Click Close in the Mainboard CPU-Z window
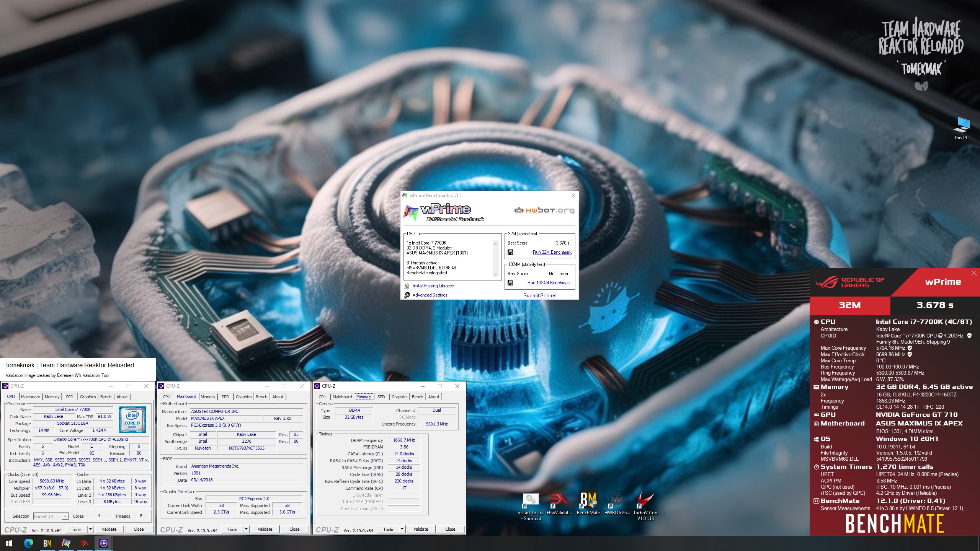Viewport: 980px width, 551px height. 294,529
